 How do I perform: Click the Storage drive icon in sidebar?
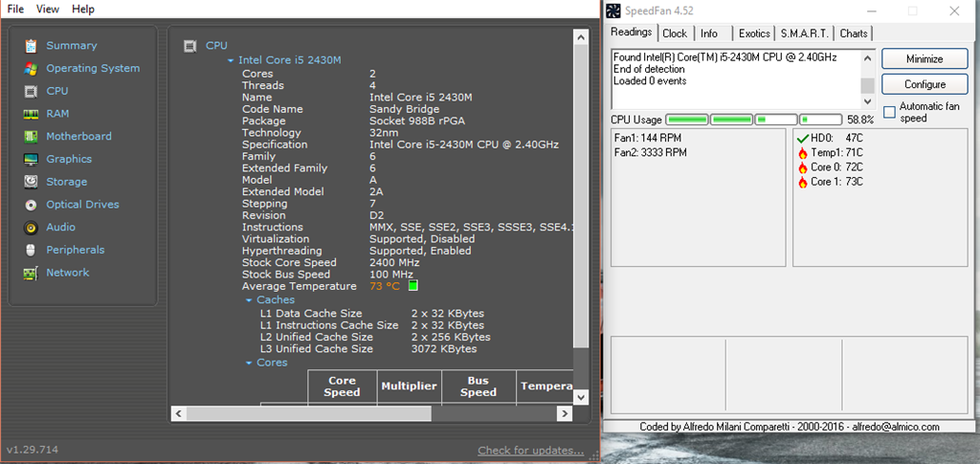point(31,182)
